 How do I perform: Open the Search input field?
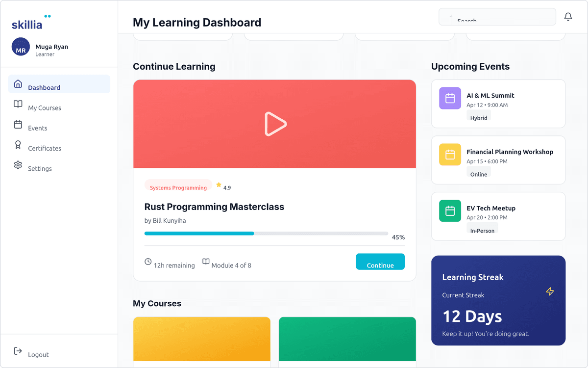pos(497,16)
